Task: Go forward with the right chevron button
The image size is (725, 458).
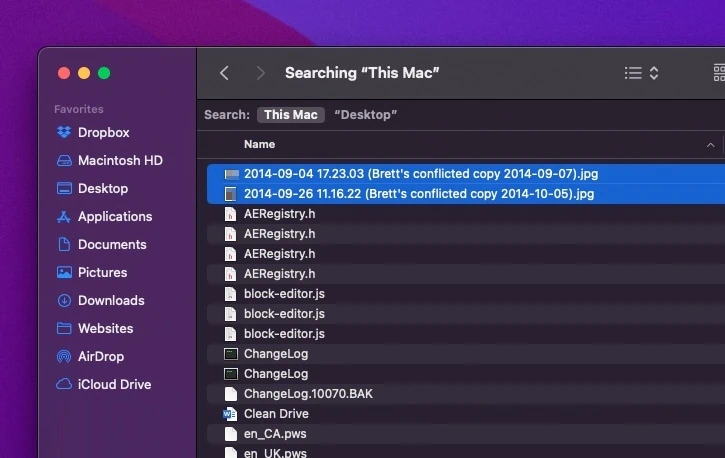Action: (260, 73)
